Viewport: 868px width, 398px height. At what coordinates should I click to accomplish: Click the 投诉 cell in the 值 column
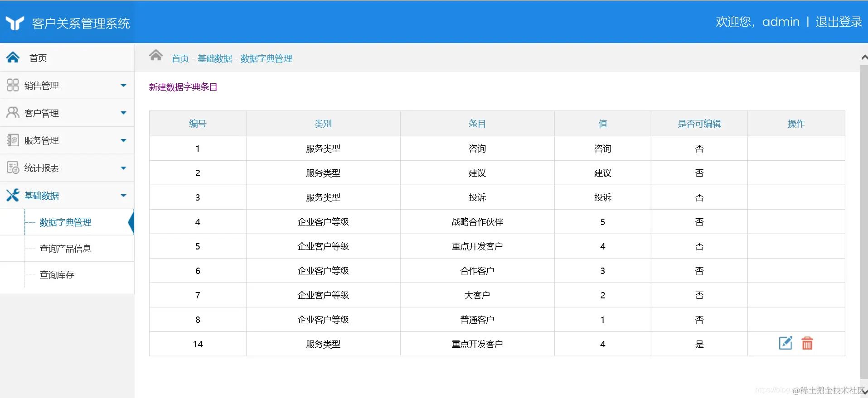click(603, 197)
